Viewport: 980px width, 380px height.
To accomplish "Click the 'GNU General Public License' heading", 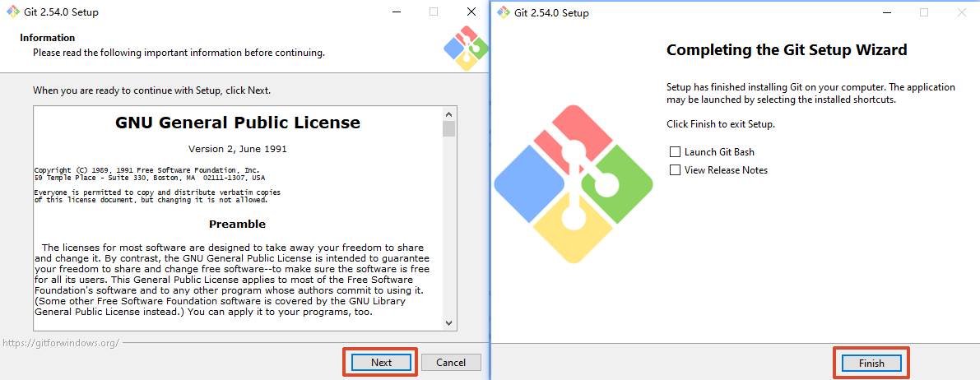I will [238, 123].
